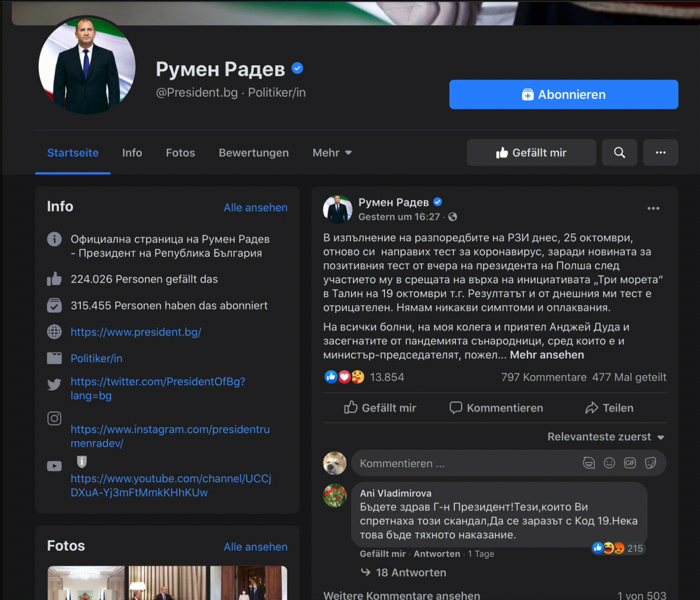Click Alle ansehen in the Fotos panel
The width and height of the screenshot is (700, 600).
click(x=256, y=547)
